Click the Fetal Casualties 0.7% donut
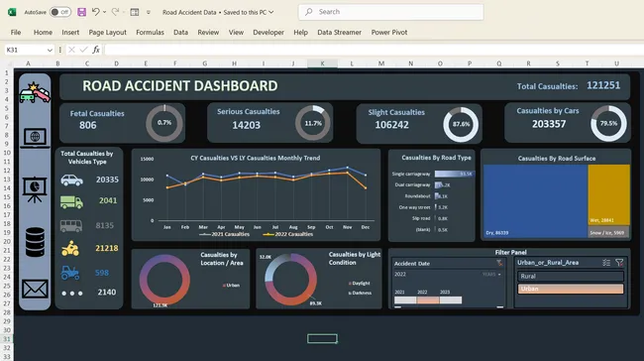The height and width of the screenshot is (361, 644). click(x=164, y=123)
